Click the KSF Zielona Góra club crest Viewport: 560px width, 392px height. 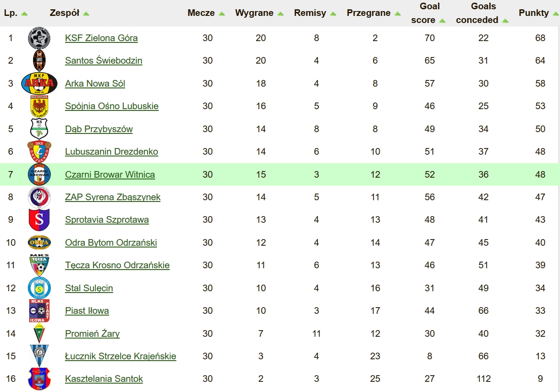[x=39, y=38]
